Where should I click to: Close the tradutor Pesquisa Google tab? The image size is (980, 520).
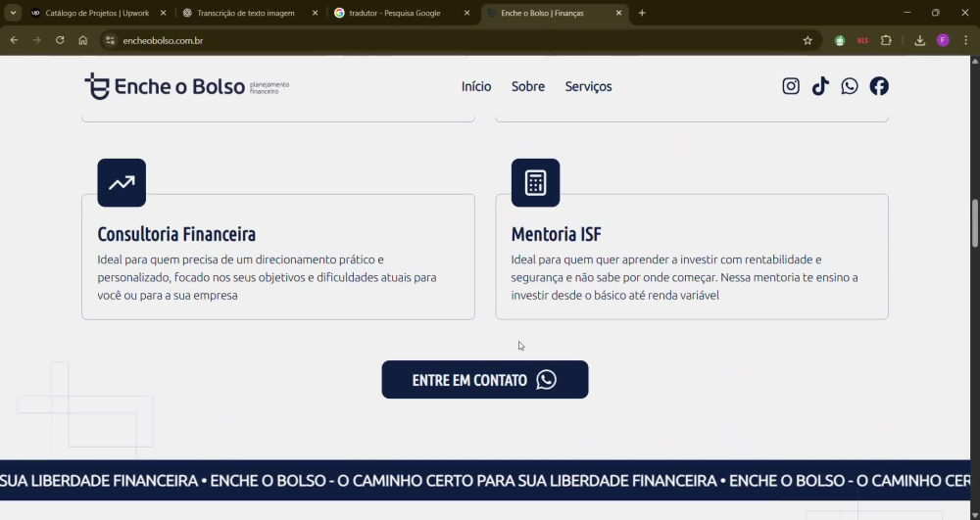(466, 13)
